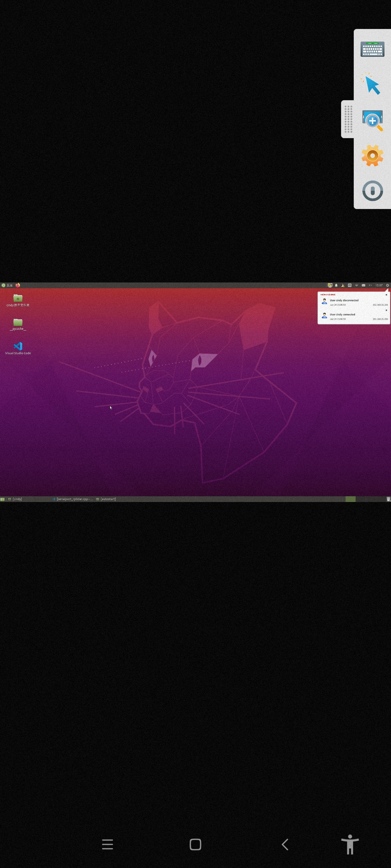This screenshot has height=868, width=391.
Task: Click the penguin icon in the tray
Action: (343, 285)
